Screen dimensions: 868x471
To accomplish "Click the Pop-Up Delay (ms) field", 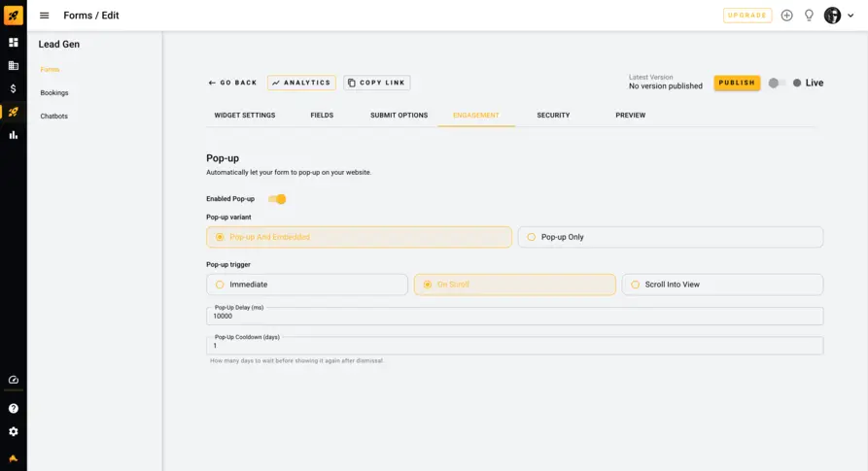I will click(x=515, y=316).
